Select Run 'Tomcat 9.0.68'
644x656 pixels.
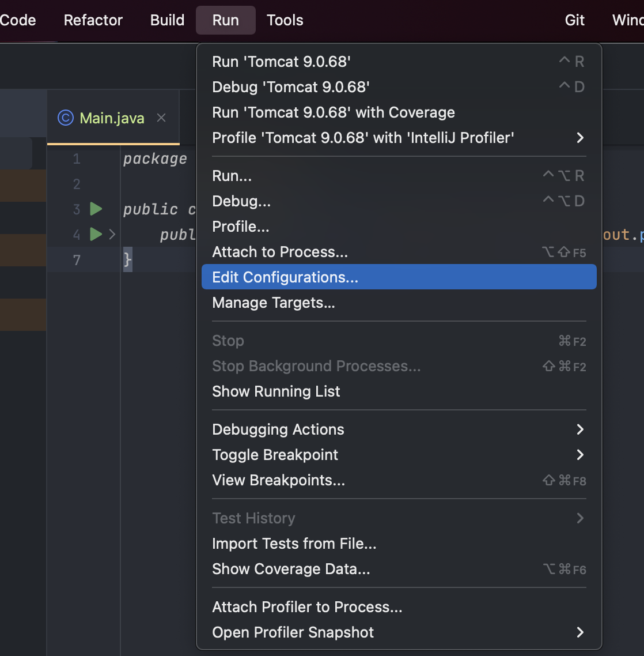pyautogui.click(x=399, y=62)
